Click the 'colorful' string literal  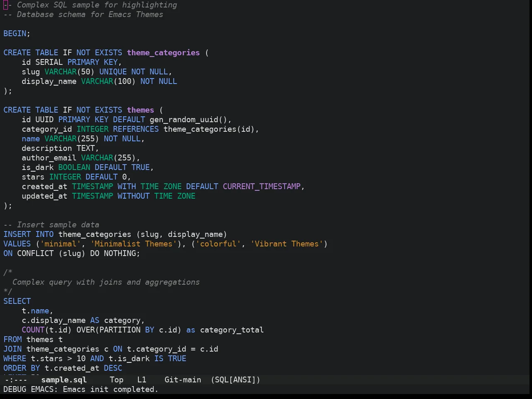[218, 244]
